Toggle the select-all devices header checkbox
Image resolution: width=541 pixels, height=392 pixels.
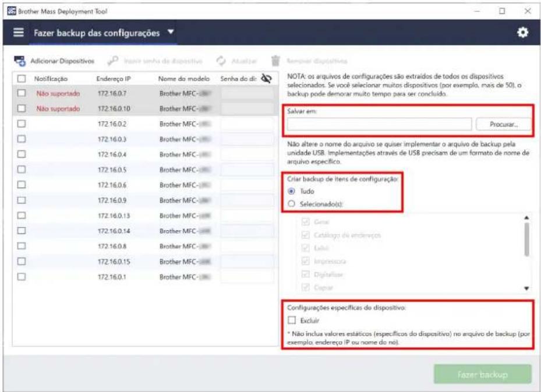[22, 79]
